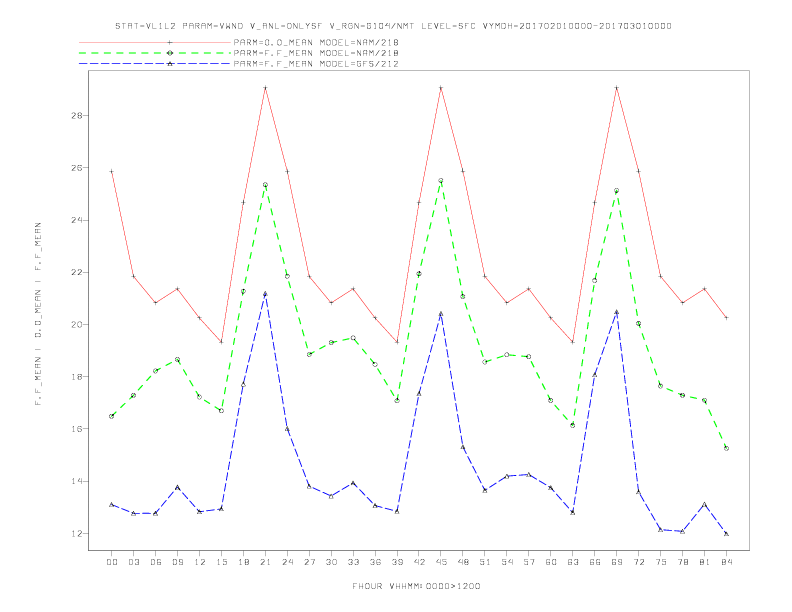Click y-axis tick value 22
The height and width of the screenshot is (612, 792).
[x=77, y=272]
